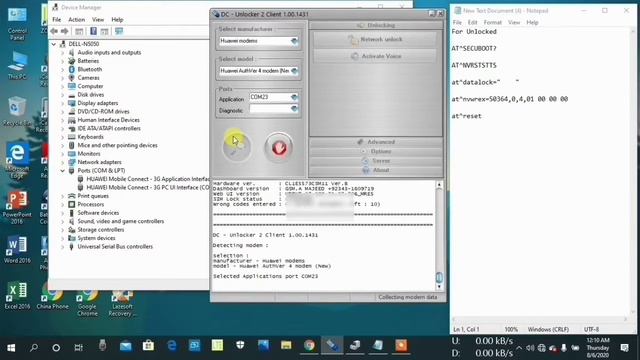Select Display adapters tree item

coord(93,103)
